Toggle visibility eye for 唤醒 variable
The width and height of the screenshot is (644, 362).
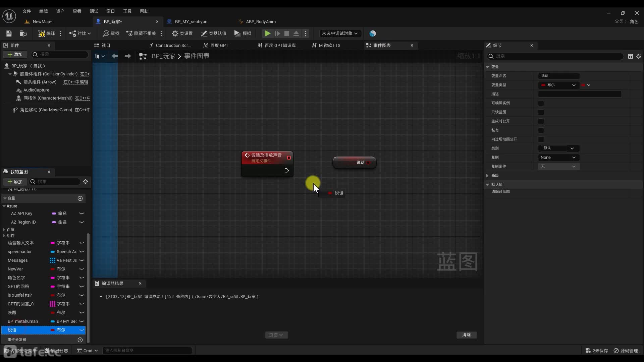click(x=82, y=313)
